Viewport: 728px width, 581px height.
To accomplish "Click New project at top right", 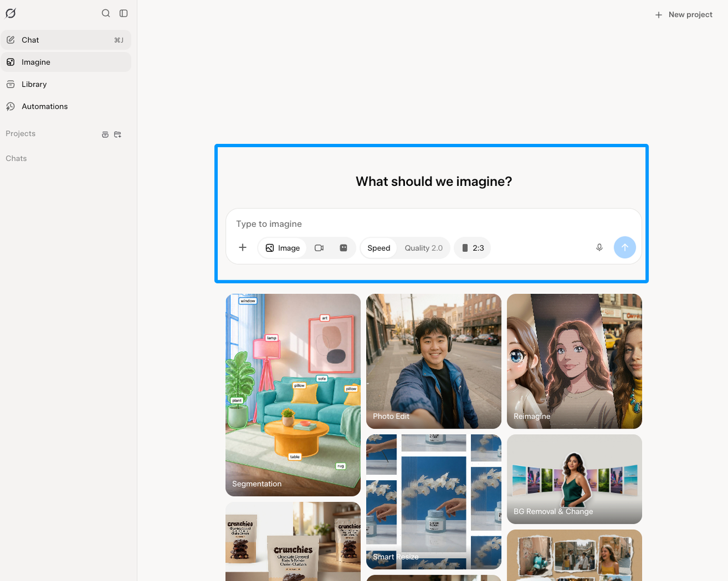I will click(684, 15).
